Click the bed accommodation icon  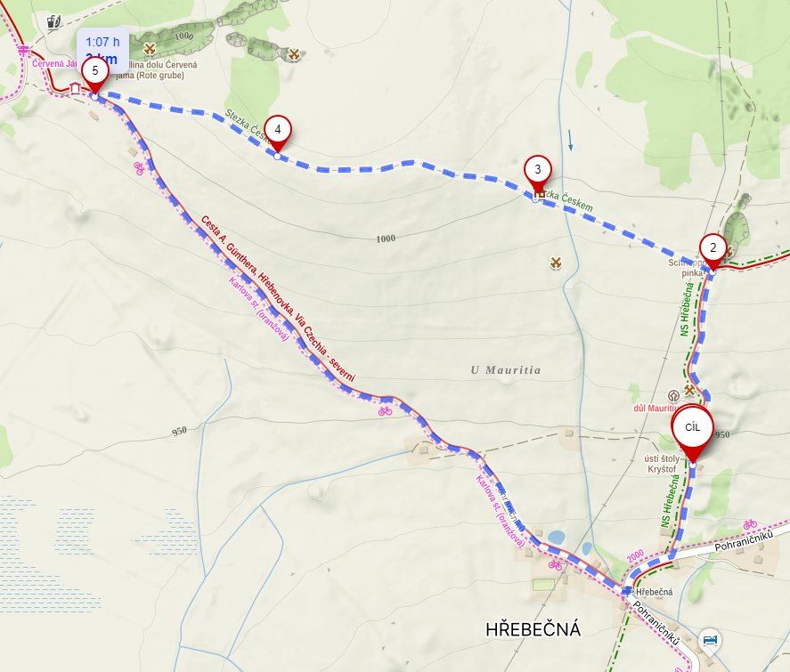(710, 640)
